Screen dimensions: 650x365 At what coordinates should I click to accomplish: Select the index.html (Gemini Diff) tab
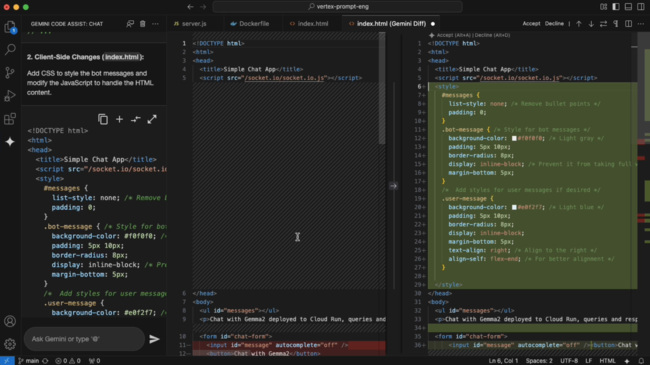click(391, 24)
